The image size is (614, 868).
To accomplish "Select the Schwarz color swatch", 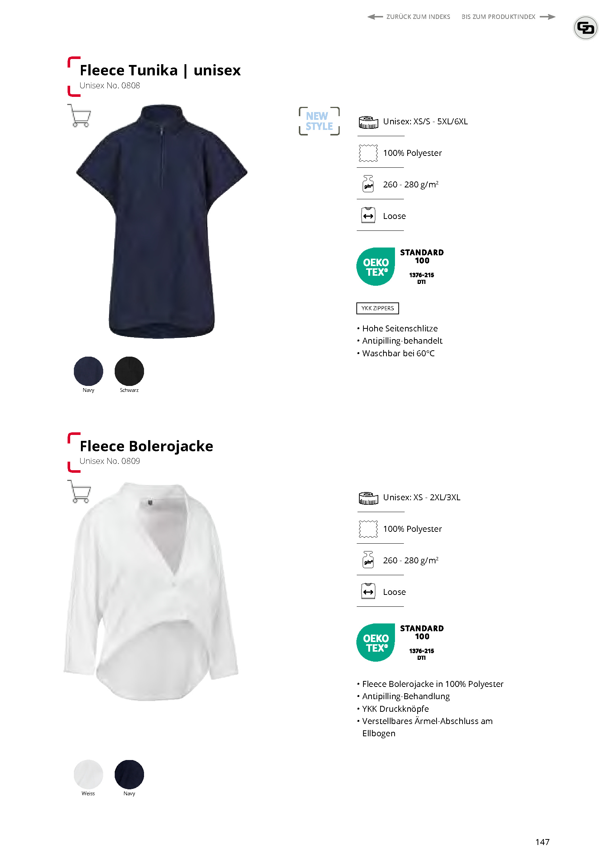I will click(x=129, y=371).
